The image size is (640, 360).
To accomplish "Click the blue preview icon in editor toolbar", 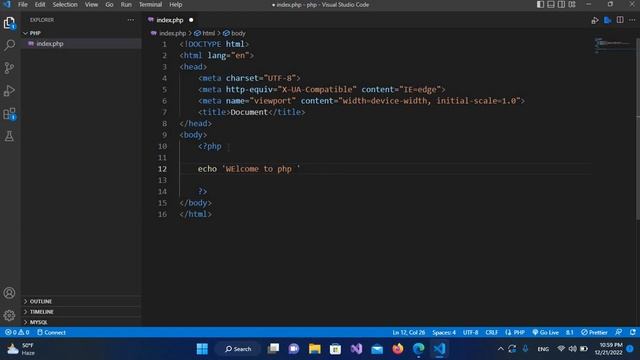I will tap(608, 20).
